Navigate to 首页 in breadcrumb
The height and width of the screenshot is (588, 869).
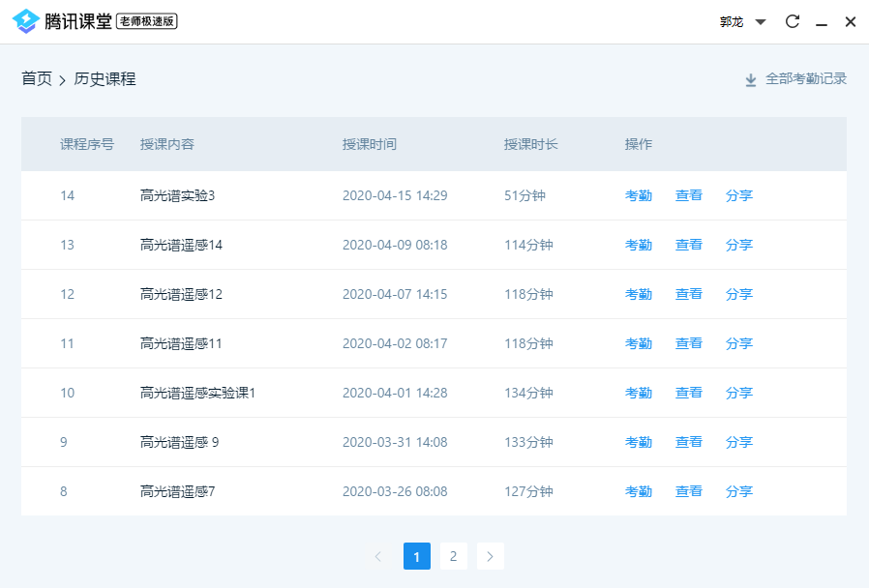pos(37,79)
